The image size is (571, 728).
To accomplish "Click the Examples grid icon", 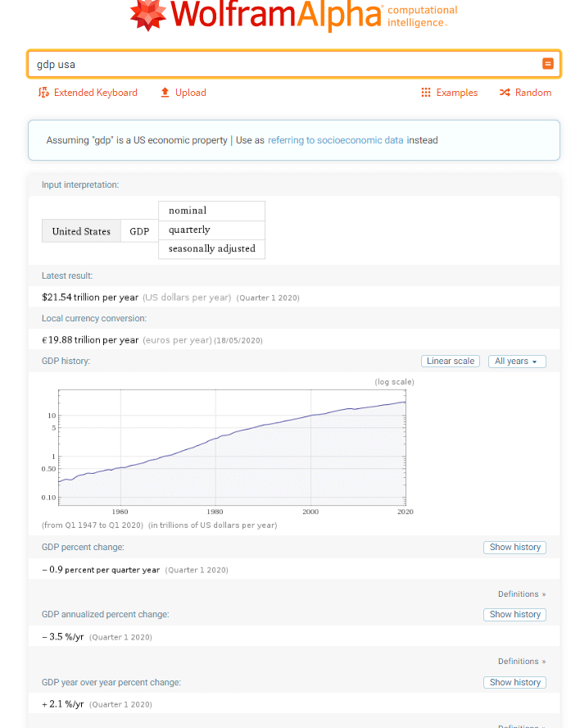I will point(426,93).
